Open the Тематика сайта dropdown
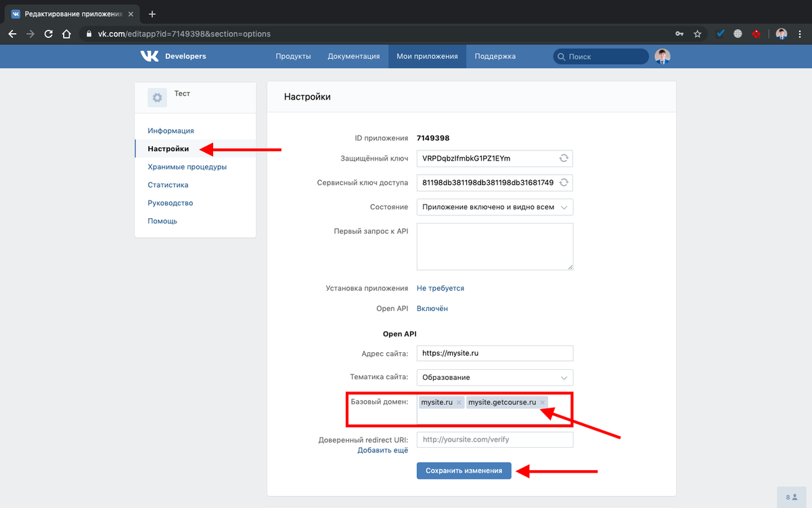812x508 pixels. tap(495, 377)
